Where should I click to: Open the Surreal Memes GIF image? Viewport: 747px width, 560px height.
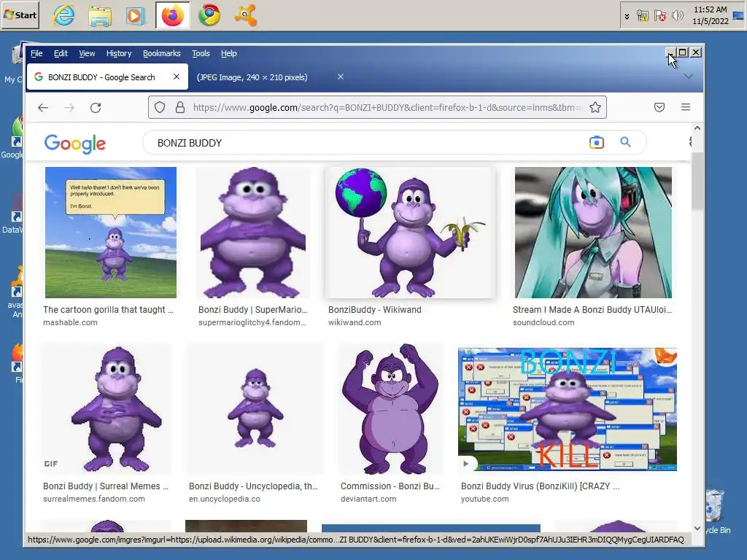coord(107,408)
